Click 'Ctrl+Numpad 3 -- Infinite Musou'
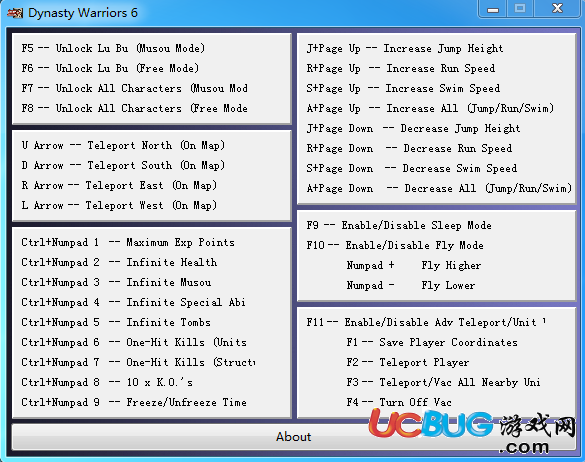This screenshot has width=585, height=462. (116, 282)
